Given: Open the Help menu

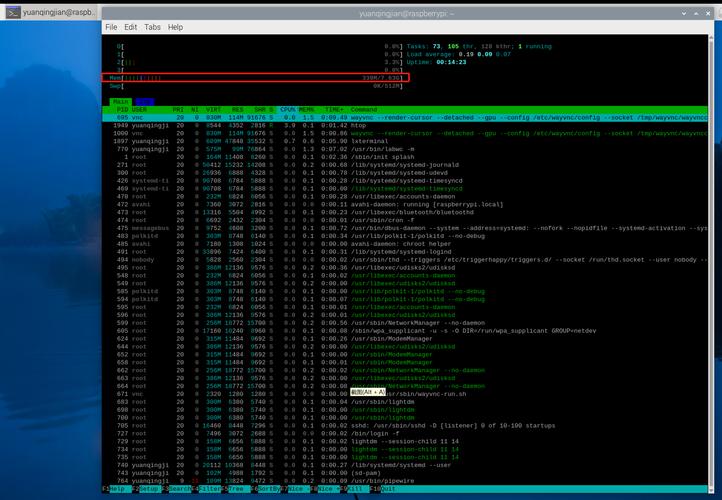Looking at the screenshot, I should 175,27.
